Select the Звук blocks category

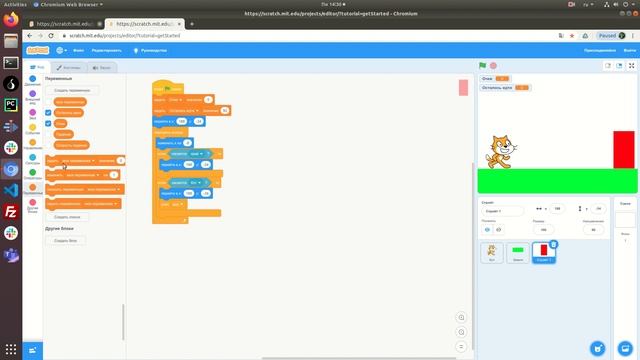(33, 114)
